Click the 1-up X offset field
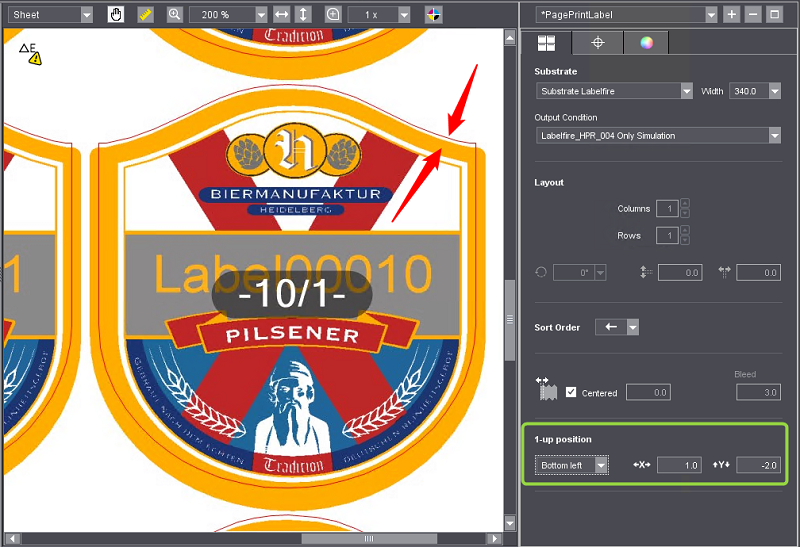800x547 pixels. click(x=680, y=465)
